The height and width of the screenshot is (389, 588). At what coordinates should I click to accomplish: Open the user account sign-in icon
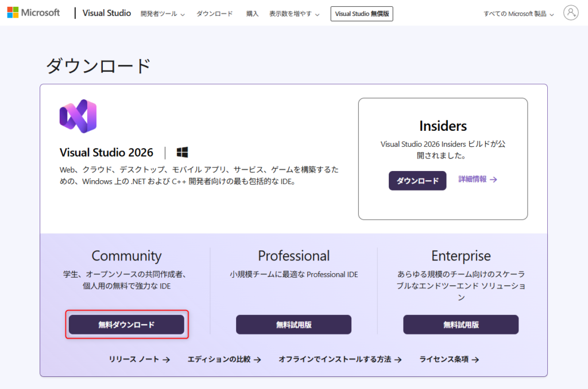pyautogui.click(x=570, y=13)
